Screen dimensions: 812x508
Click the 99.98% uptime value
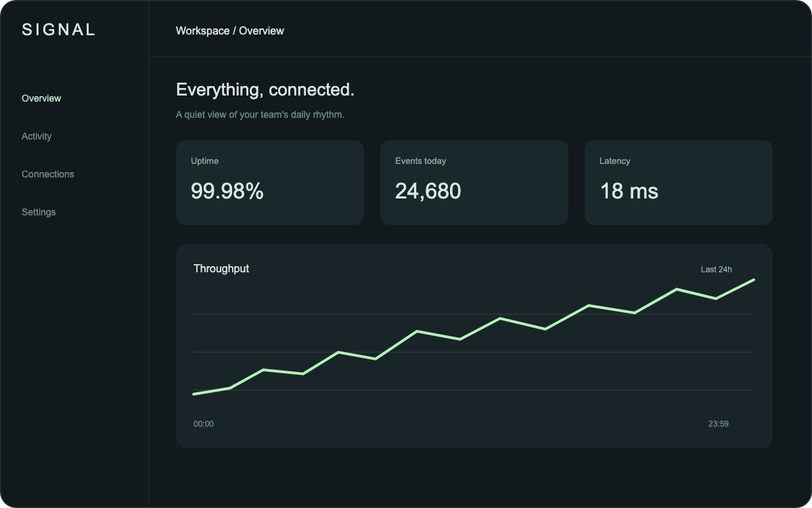[227, 191]
